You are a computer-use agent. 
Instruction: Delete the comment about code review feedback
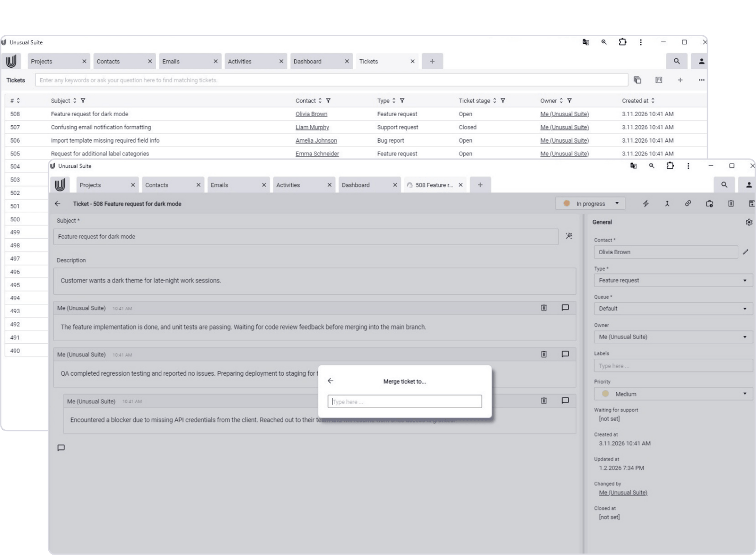pos(544,308)
